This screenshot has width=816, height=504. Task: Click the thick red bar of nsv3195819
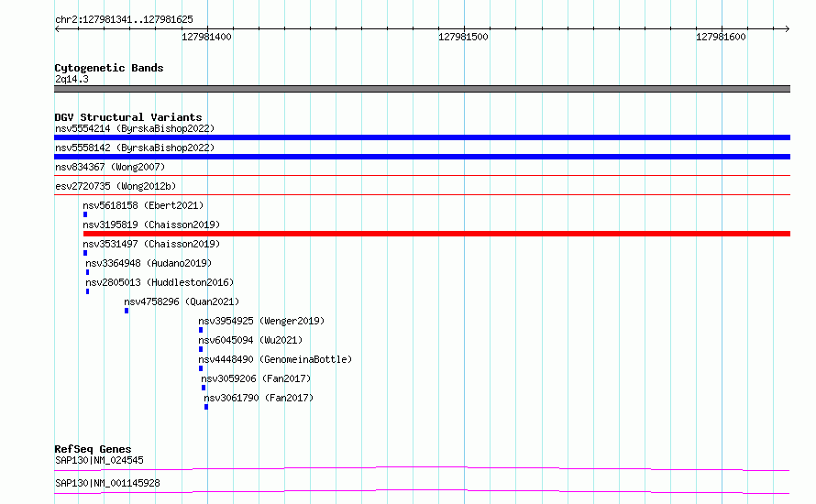click(x=436, y=234)
